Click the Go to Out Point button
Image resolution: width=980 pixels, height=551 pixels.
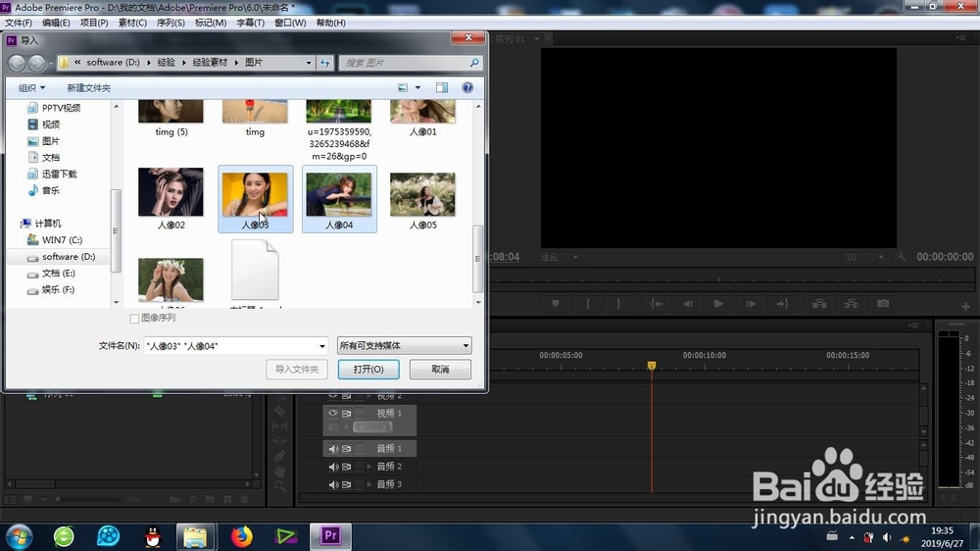[x=782, y=304]
